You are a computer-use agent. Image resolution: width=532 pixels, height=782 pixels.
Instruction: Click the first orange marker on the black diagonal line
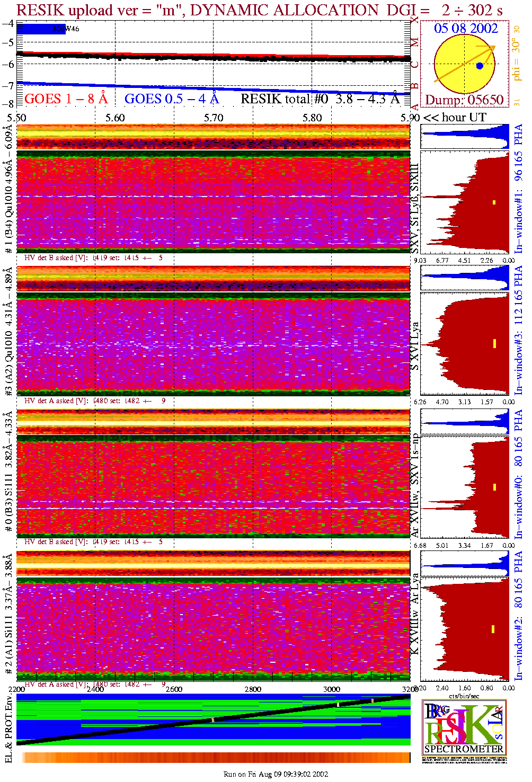(x=212, y=720)
